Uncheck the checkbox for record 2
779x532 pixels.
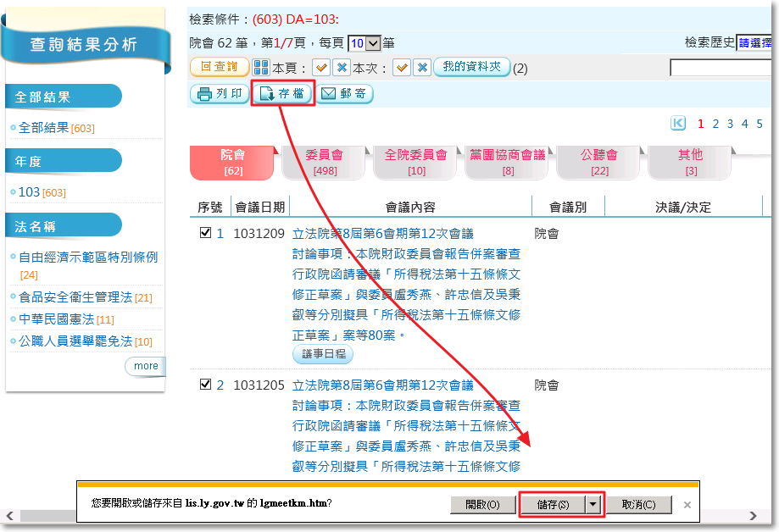coord(205,385)
